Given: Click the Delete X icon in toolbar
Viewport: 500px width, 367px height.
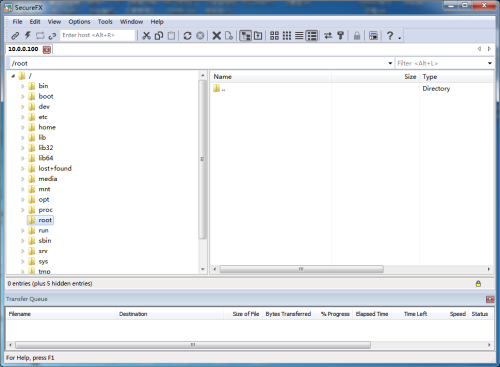Looking at the screenshot, I should tap(217, 36).
